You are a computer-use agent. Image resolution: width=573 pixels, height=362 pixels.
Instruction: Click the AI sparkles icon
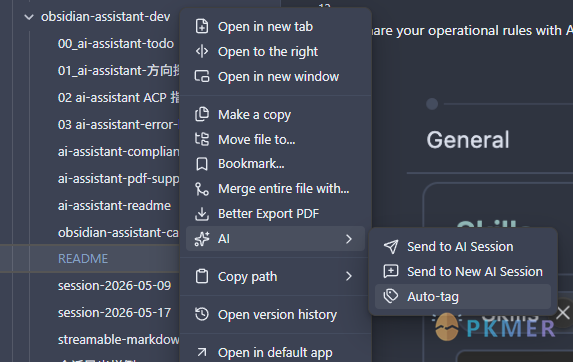[x=202, y=239]
